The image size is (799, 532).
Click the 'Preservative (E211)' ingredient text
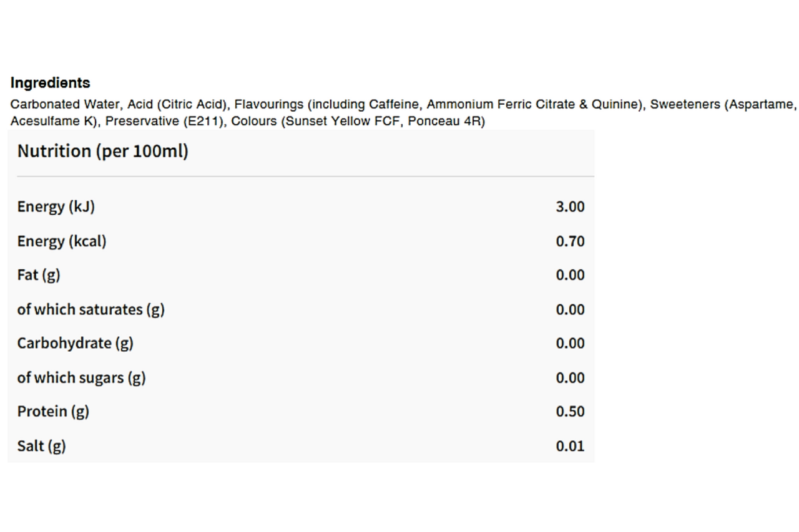point(164,122)
